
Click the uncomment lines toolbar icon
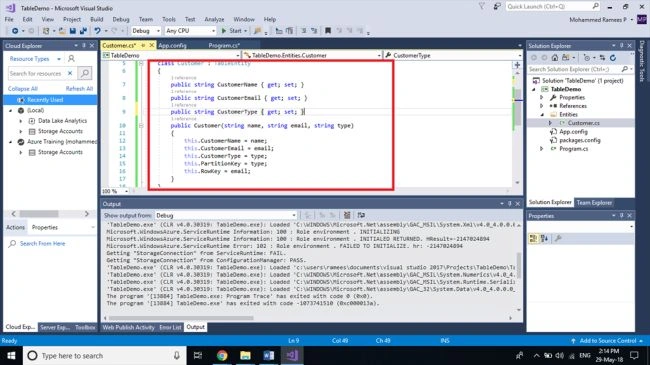pyautogui.click(x=314, y=31)
